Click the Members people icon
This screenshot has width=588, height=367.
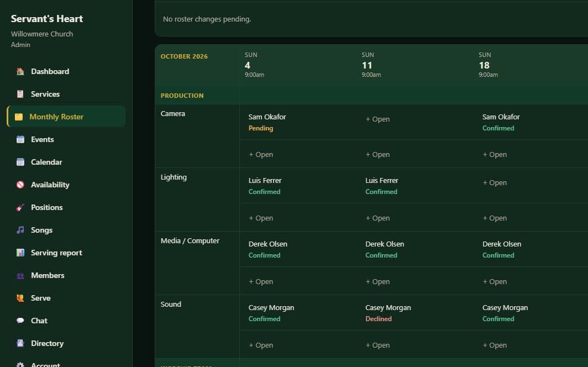[x=20, y=276]
